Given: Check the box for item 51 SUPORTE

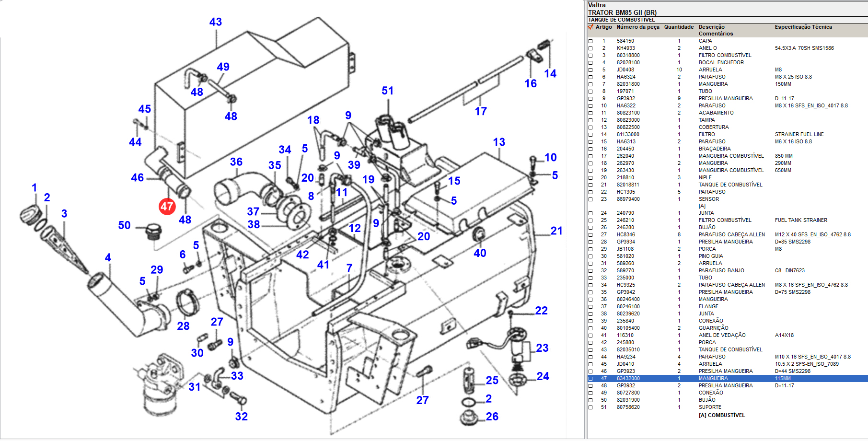Looking at the screenshot, I should pyautogui.click(x=590, y=407).
